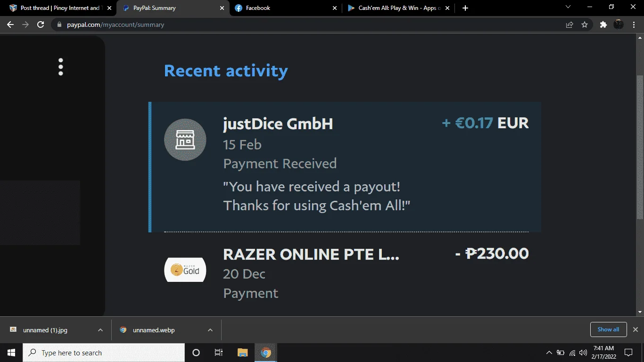Open Cortana from the taskbar

click(x=196, y=353)
